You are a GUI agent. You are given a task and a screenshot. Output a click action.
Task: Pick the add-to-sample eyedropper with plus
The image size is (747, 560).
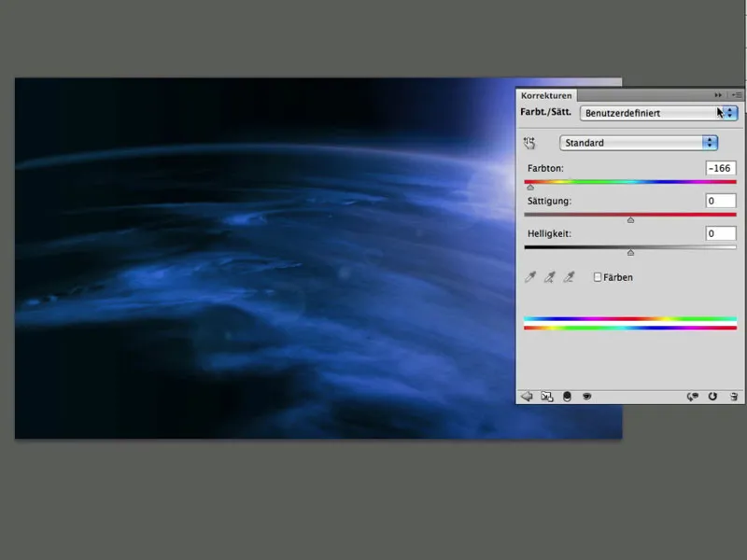[549, 277]
